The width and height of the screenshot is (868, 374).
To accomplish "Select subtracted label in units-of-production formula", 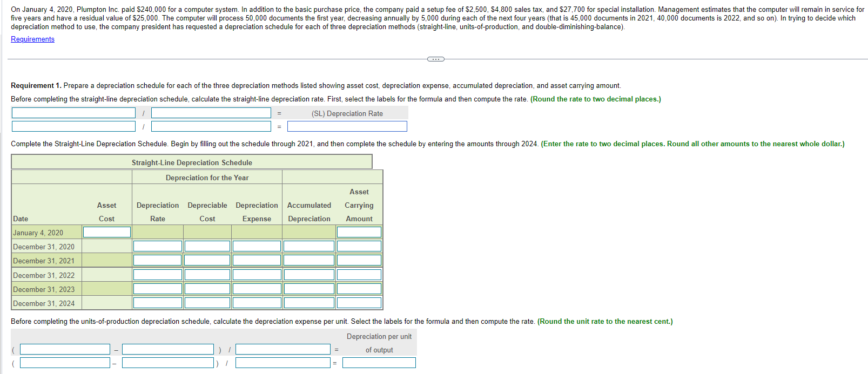I will 168,349.
